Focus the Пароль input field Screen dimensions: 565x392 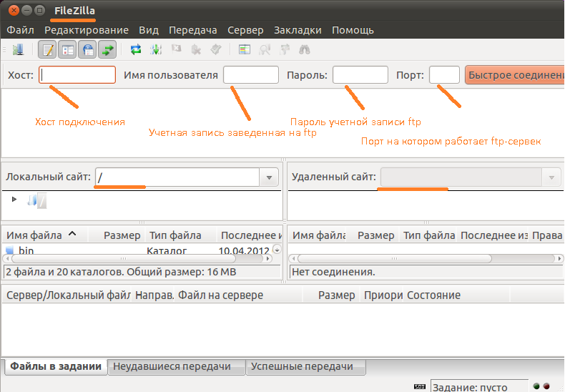360,75
